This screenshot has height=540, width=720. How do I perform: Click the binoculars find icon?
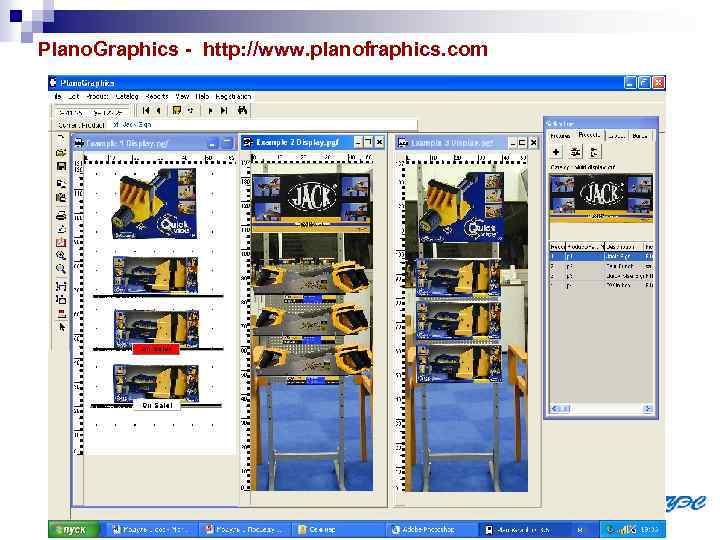242,111
